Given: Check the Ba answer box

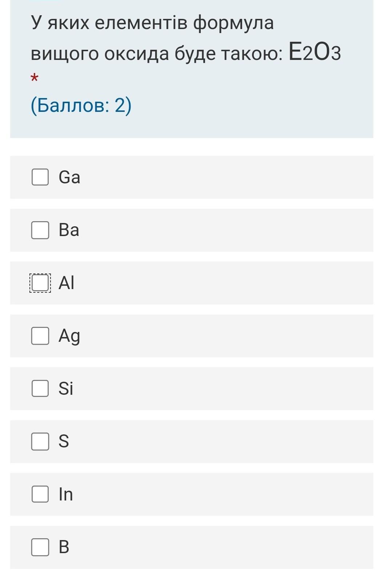Looking at the screenshot, I should click(x=40, y=230).
